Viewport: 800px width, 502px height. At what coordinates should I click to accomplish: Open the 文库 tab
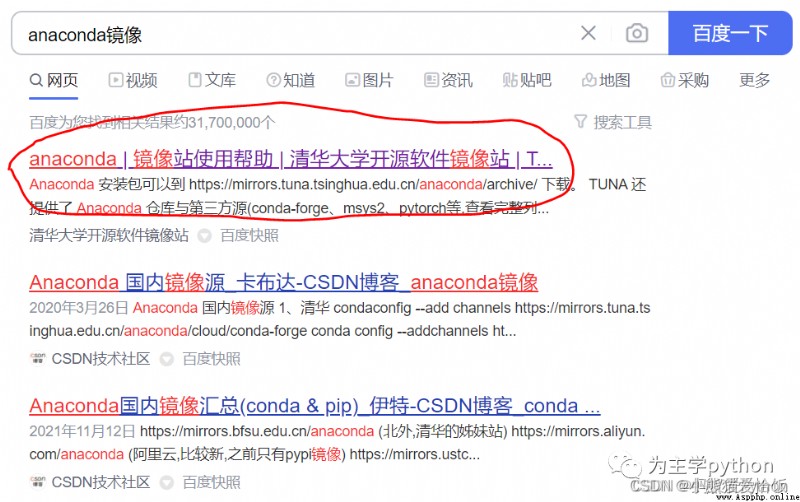point(212,80)
